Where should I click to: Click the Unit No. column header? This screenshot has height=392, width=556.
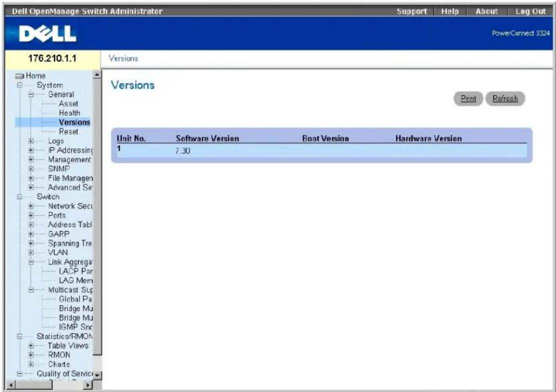(x=131, y=138)
